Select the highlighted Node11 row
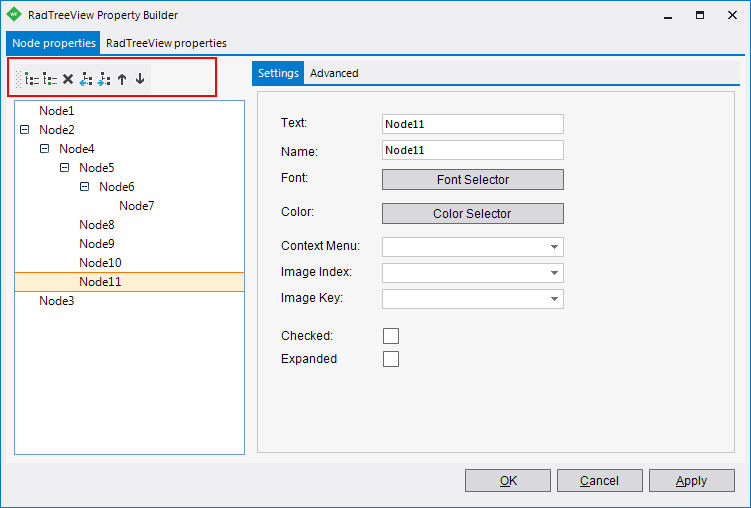 (129, 282)
